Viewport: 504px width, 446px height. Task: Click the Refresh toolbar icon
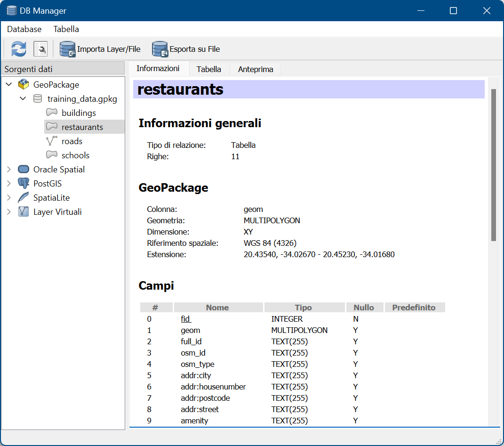click(x=19, y=49)
